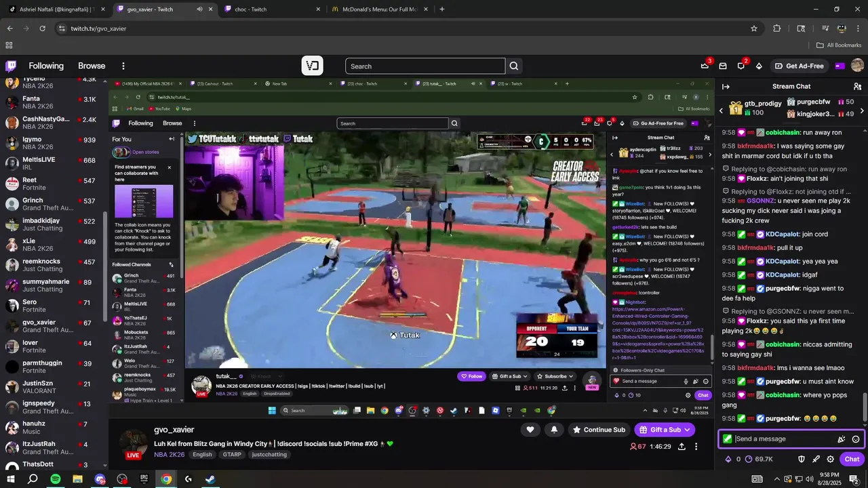Bookmark this tab with star icon
This screenshot has width=868, height=488.
click(754, 28)
